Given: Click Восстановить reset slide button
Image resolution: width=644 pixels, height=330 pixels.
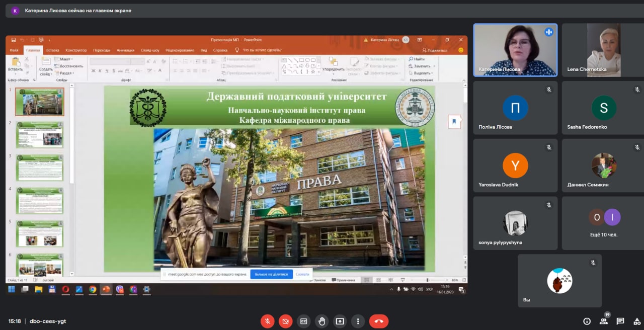Looking at the screenshot, I should (x=69, y=66).
